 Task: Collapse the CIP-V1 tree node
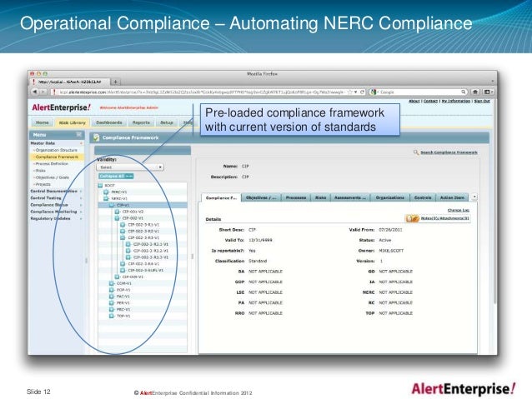coord(111,205)
